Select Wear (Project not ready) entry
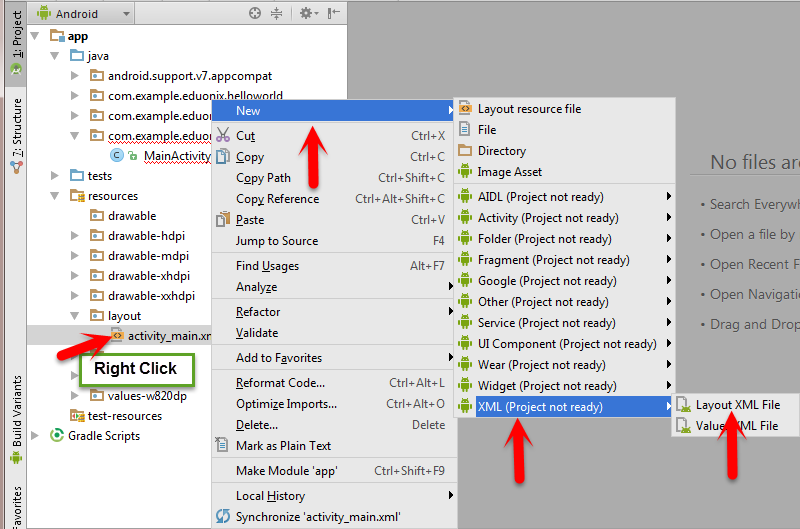This screenshot has width=800, height=529. pyautogui.click(x=565, y=365)
